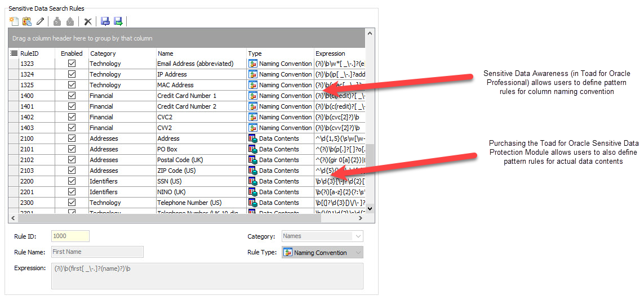The height and width of the screenshot is (300, 644).
Task: Uncheck Enabled for rule 1402 CVC2
Action: tap(72, 117)
